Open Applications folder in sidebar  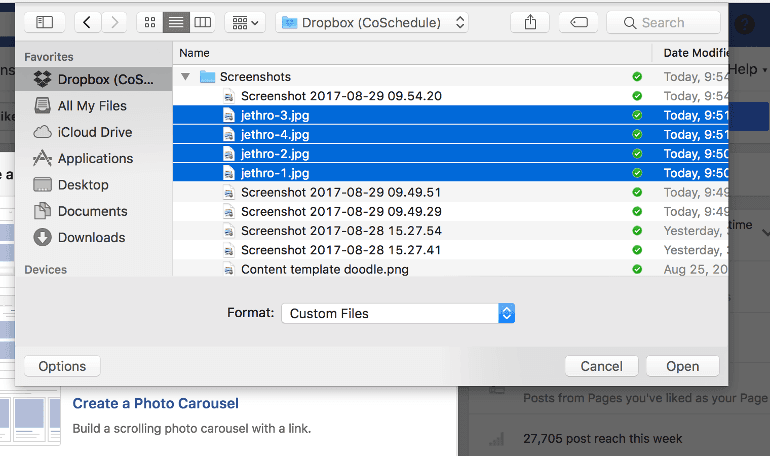95,158
